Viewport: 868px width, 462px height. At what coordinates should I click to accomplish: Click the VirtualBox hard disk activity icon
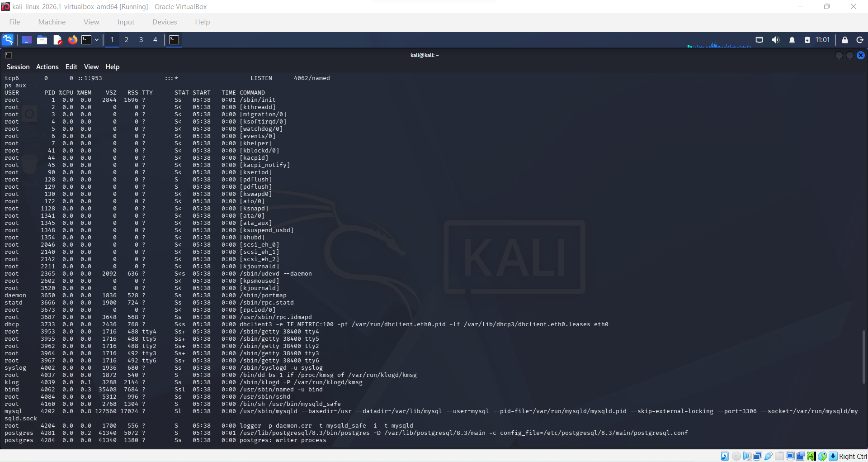tap(725, 456)
